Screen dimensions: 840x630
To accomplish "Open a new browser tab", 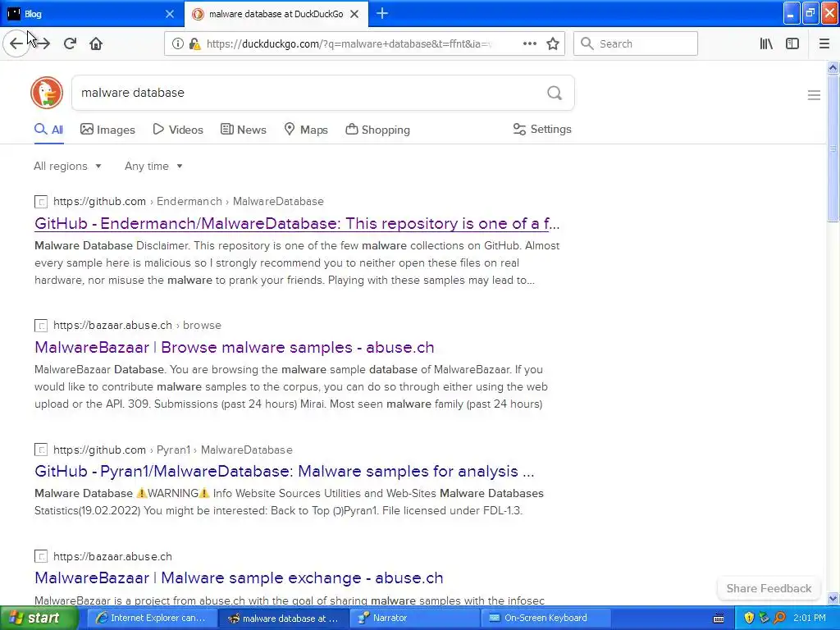I will coord(382,13).
